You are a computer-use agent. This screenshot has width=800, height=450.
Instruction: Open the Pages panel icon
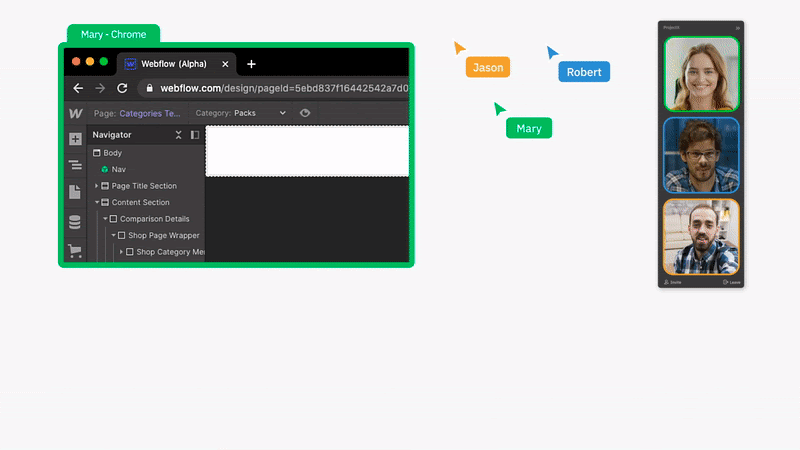75,192
